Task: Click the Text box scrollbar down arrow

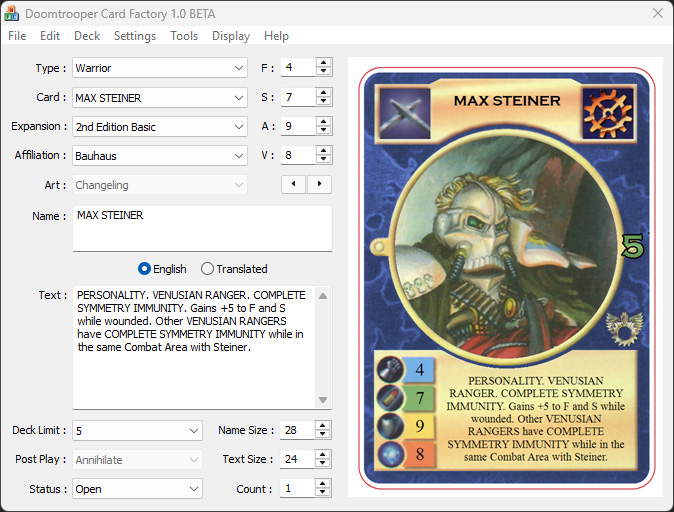Action: [323, 400]
